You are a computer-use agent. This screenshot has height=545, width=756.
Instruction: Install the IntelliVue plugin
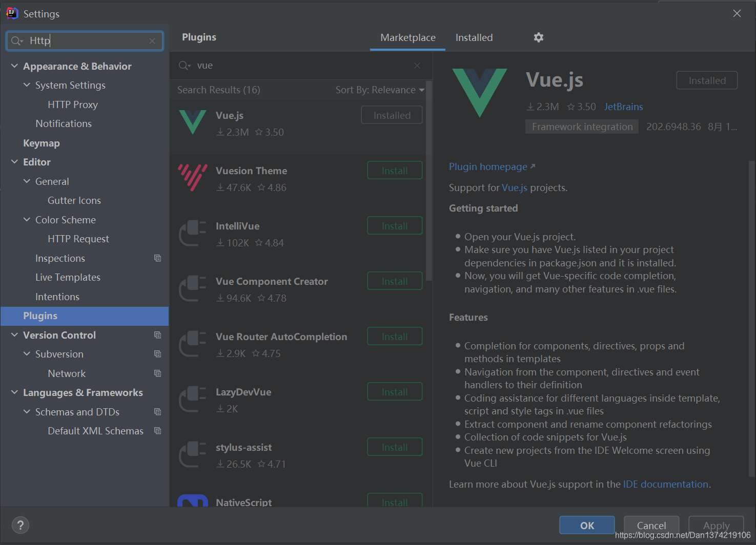click(x=395, y=226)
